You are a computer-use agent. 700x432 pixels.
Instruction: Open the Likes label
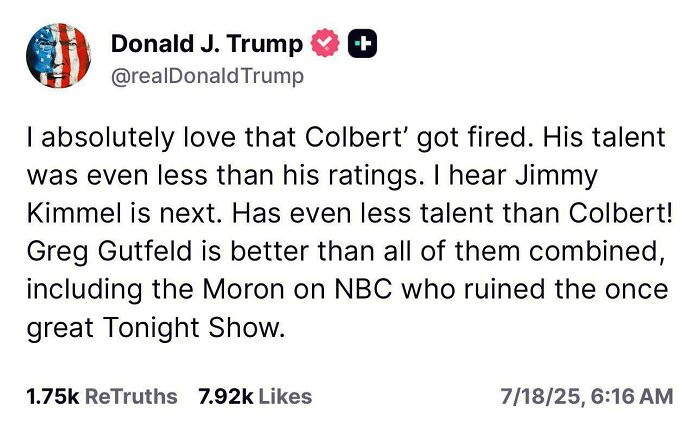[283, 396]
